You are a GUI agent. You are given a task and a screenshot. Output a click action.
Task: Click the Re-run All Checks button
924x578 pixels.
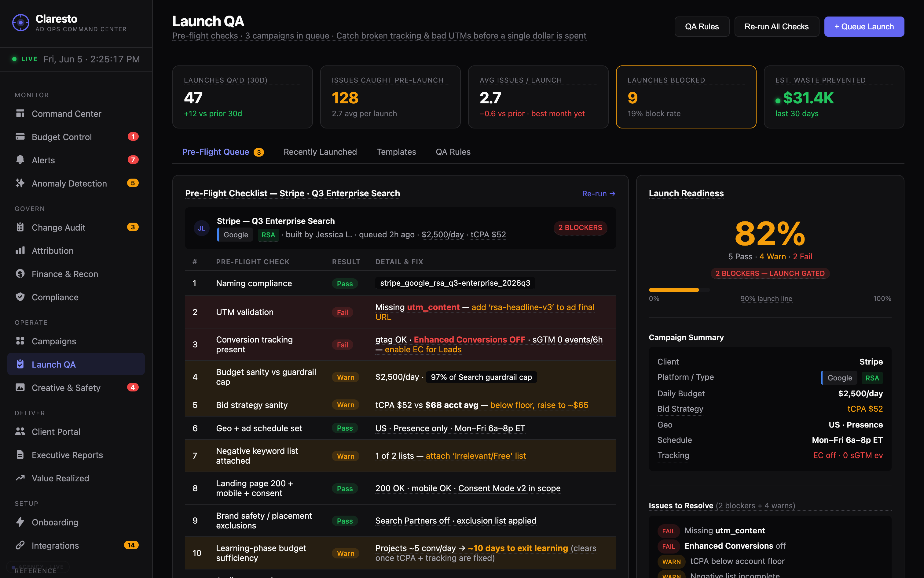coord(776,27)
